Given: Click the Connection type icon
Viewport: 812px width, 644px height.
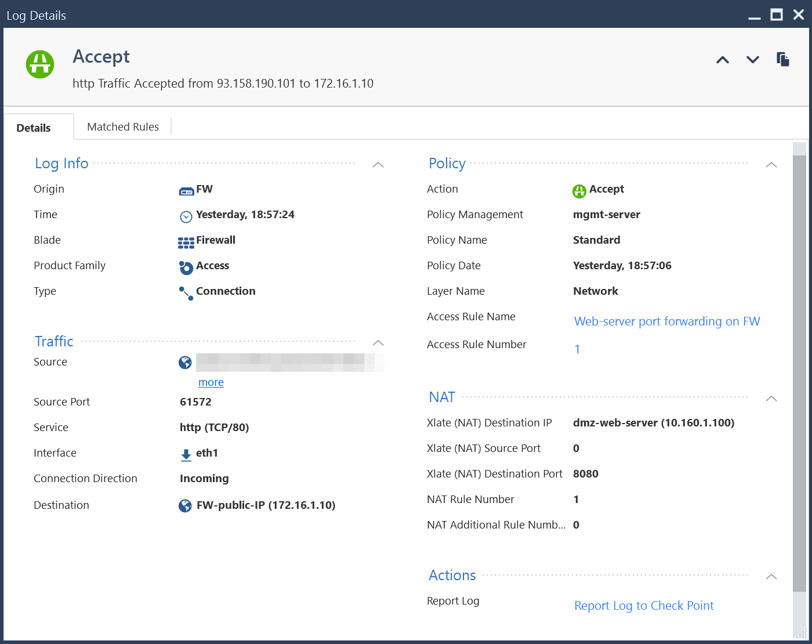Looking at the screenshot, I should click(x=186, y=293).
